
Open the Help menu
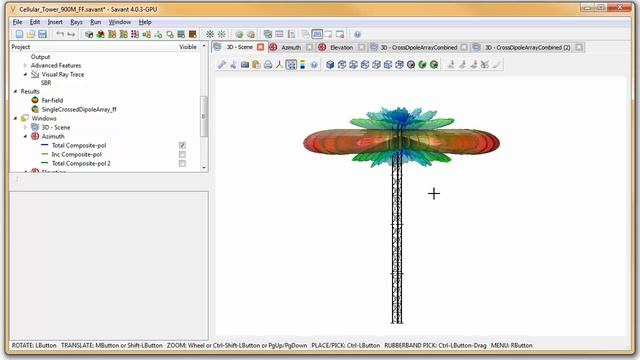tap(145, 22)
